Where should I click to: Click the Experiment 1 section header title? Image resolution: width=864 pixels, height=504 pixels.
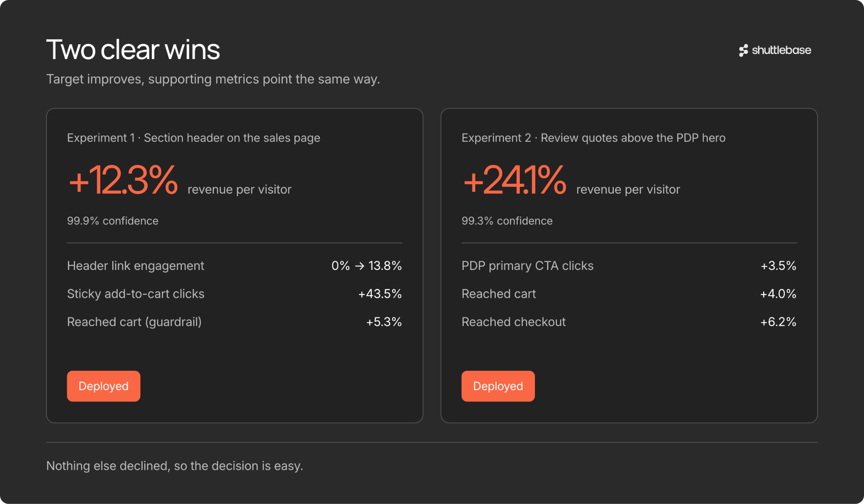click(194, 138)
